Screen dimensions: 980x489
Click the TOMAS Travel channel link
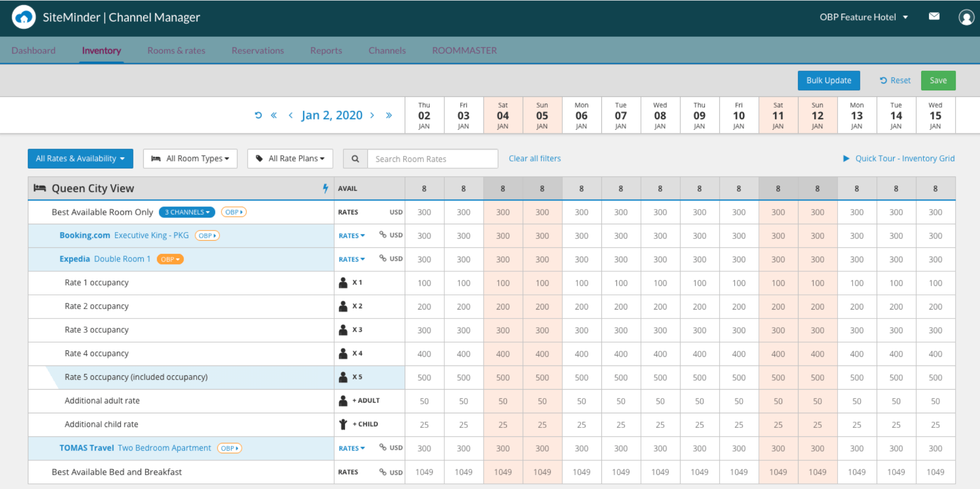coord(86,448)
